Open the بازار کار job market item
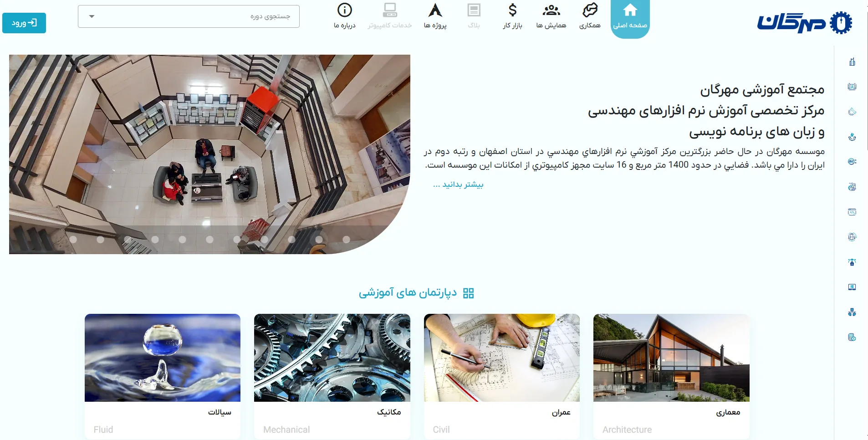 (512, 16)
